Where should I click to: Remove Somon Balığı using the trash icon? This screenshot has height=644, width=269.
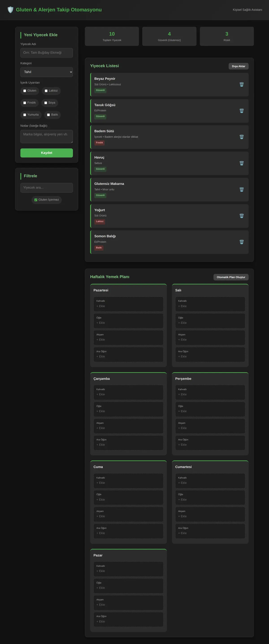[x=242, y=242]
